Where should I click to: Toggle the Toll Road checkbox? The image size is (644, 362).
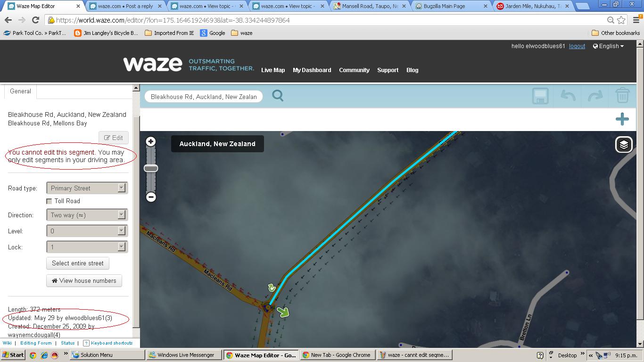[49, 201]
